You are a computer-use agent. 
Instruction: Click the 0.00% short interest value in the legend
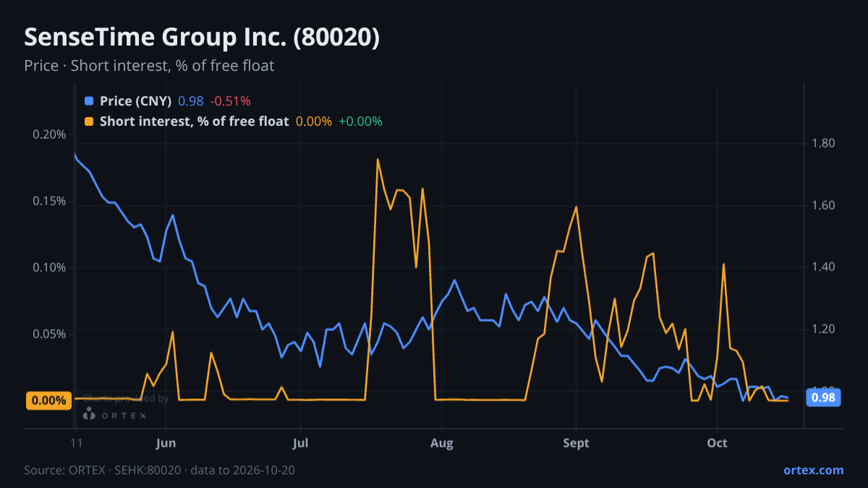[314, 121]
